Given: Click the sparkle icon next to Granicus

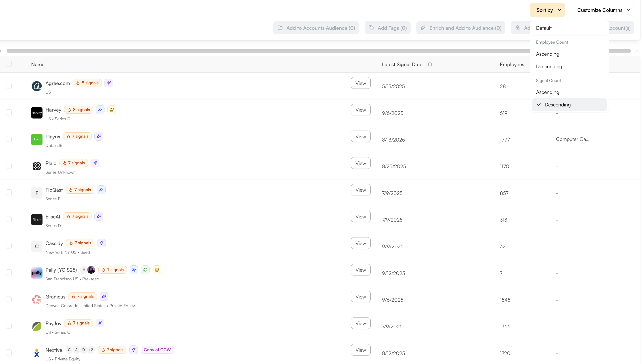Looking at the screenshot, I should click(104, 296).
